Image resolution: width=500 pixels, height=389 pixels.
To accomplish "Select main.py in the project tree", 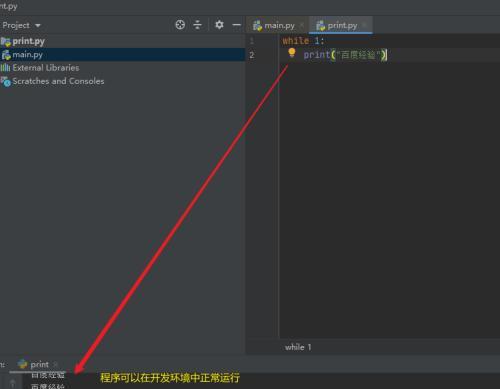I will 27,55.
